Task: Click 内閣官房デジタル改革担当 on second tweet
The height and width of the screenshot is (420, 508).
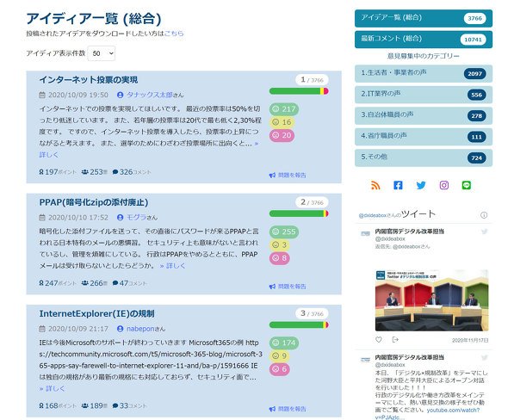Action: [x=410, y=357]
